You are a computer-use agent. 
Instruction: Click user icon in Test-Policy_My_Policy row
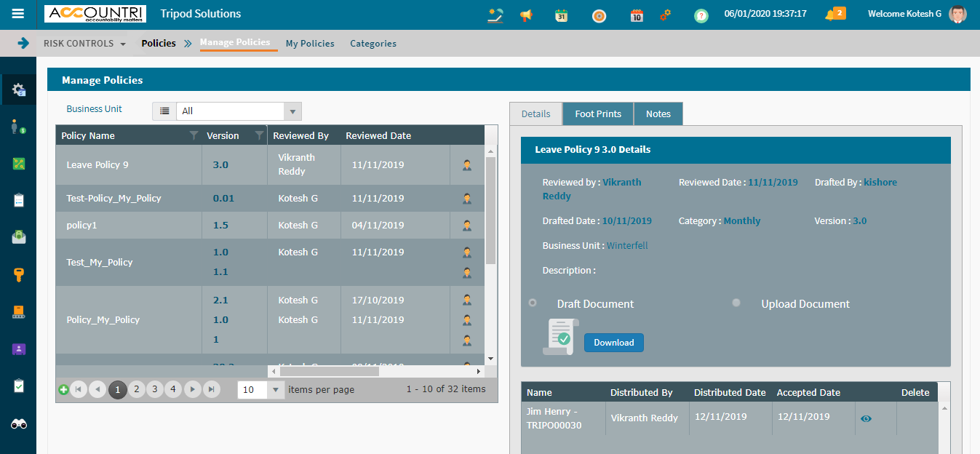(x=467, y=198)
